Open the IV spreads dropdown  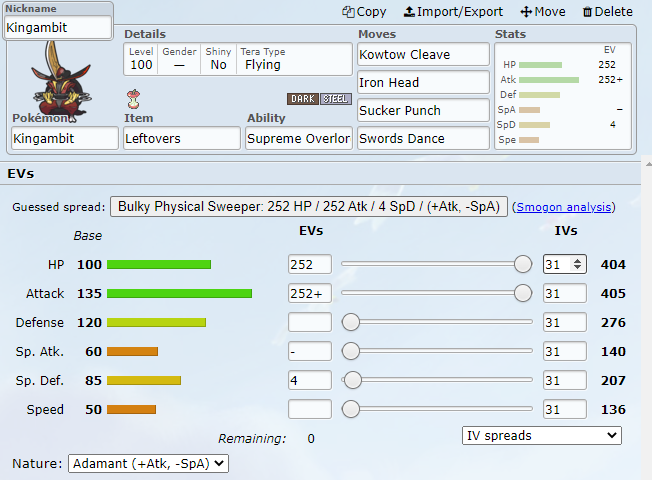click(542, 435)
